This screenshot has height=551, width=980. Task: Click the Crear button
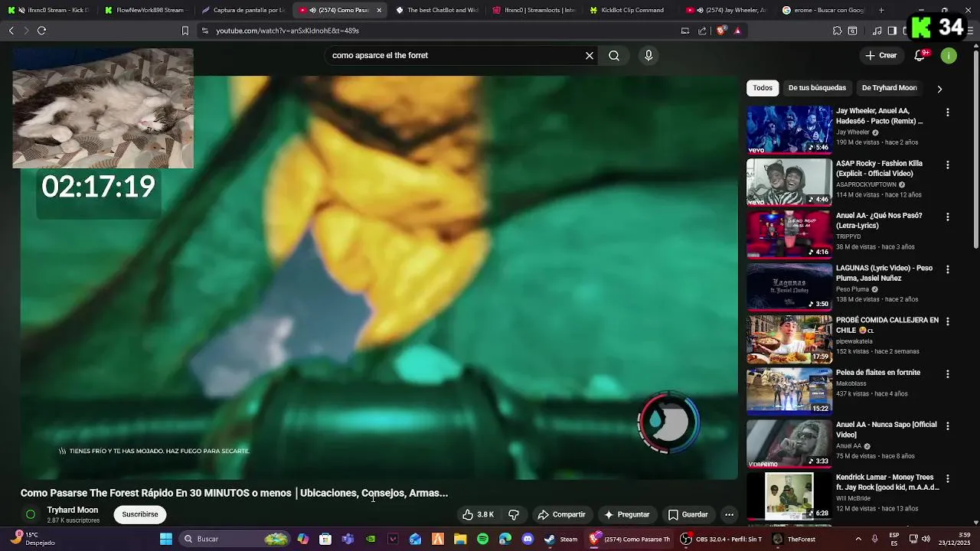(x=881, y=55)
